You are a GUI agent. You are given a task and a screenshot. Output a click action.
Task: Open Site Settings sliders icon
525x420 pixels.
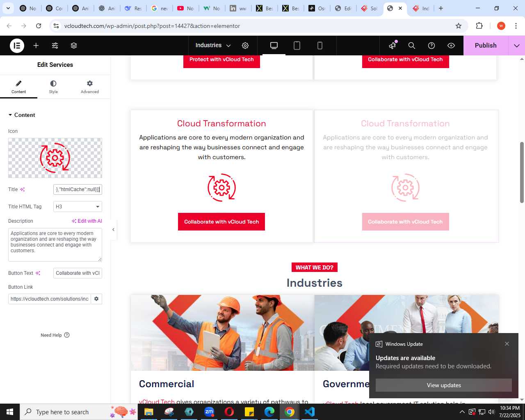tap(55, 46)
